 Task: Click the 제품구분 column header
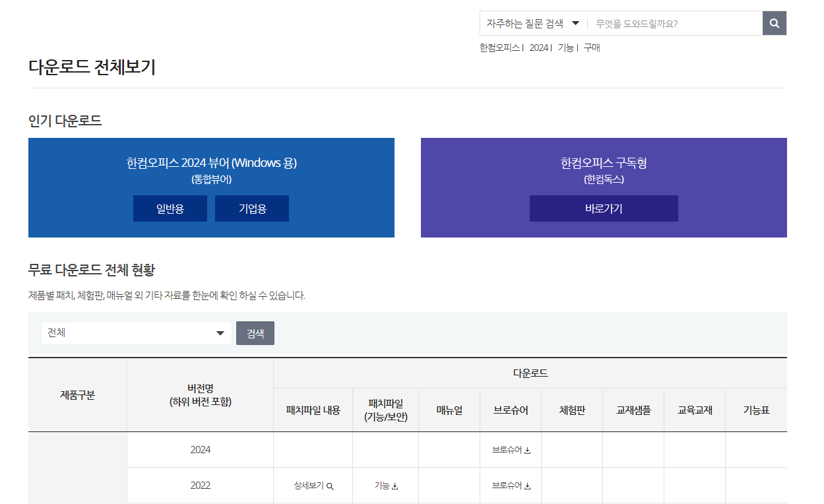point(77,395)
